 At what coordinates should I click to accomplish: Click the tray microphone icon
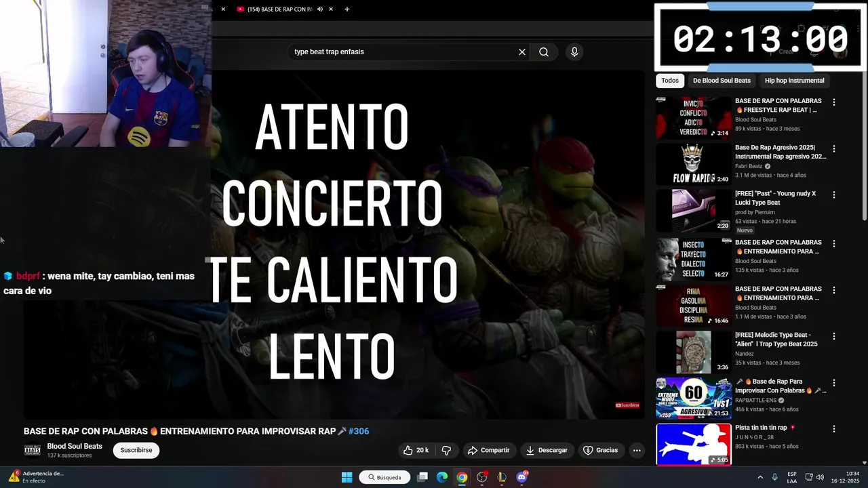click(x=775, y=477)
